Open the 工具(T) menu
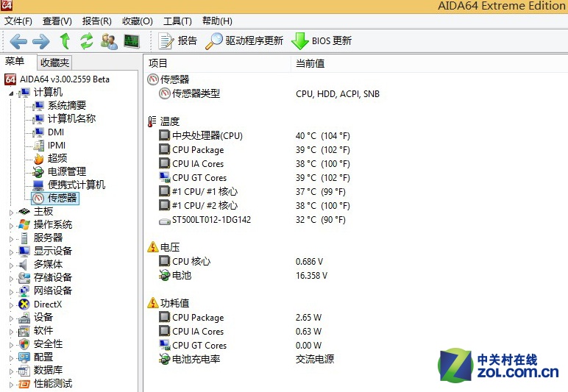 point(177,21)
